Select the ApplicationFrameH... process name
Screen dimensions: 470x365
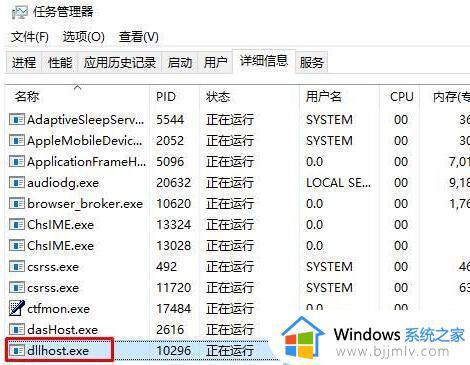point(86,161)
